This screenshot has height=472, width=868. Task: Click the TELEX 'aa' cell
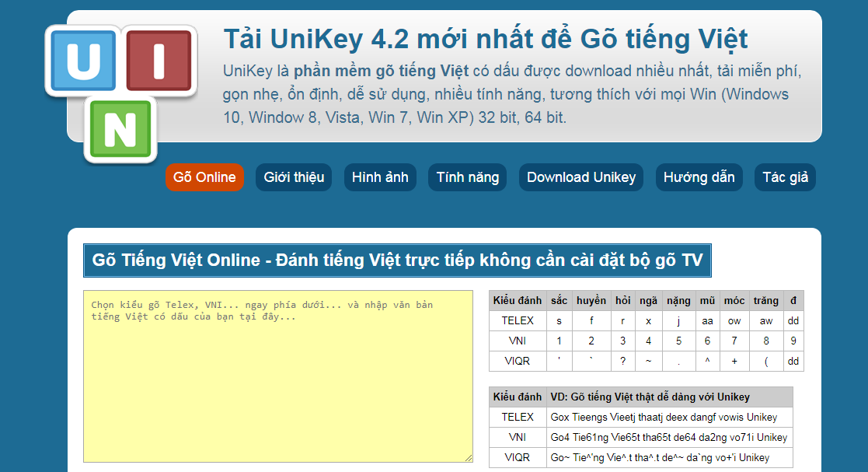(707, 321)
